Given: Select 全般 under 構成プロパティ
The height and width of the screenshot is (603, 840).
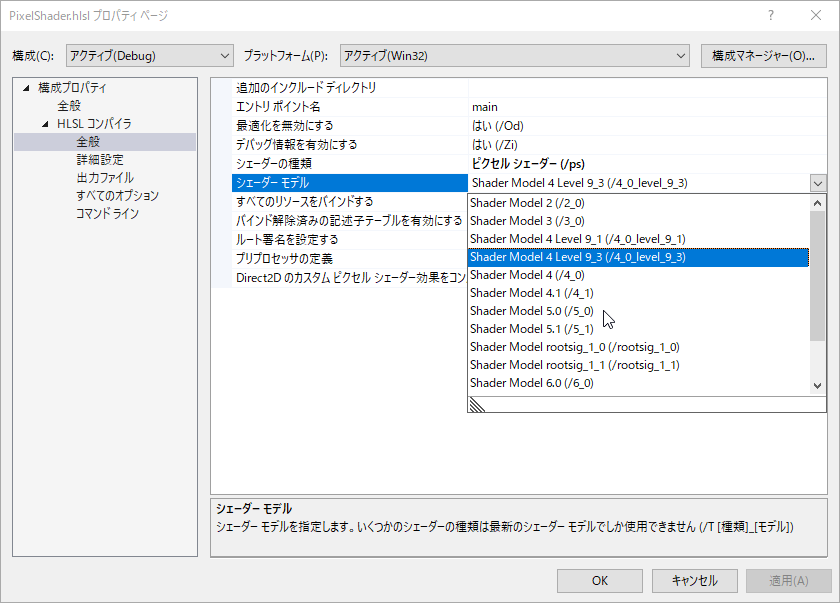Looking at the screenshot, I should click(69, 106).
